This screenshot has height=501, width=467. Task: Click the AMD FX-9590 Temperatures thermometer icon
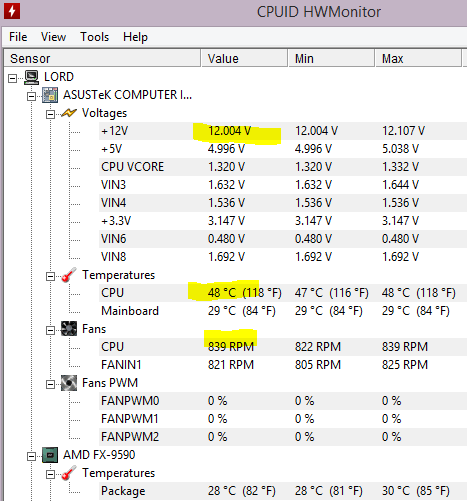(x=69, y=473)
